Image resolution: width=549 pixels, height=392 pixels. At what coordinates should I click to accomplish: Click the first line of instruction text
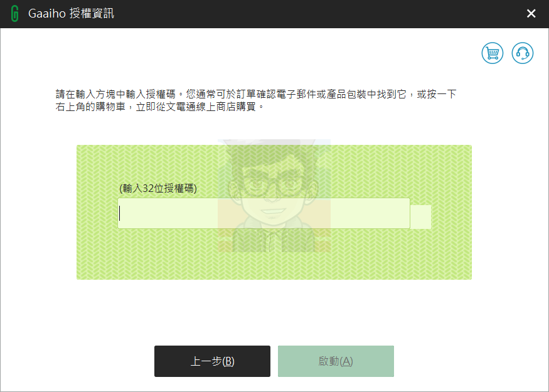tap(256, 94)
